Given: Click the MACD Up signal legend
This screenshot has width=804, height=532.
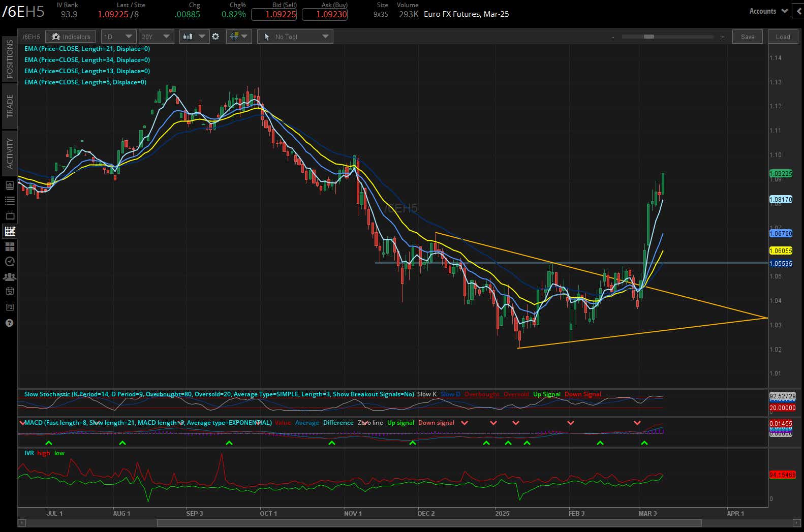Looking at the screenshot, I should 400,423.
